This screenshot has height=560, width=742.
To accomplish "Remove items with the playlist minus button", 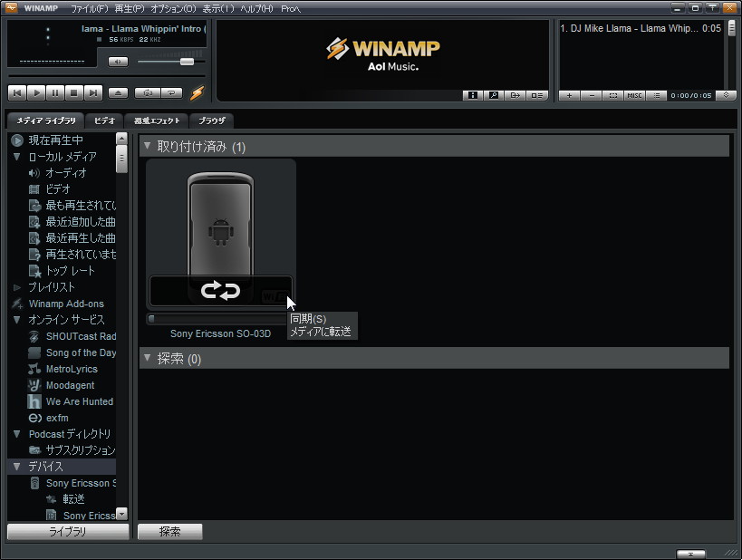I will (x=592, y=95).
